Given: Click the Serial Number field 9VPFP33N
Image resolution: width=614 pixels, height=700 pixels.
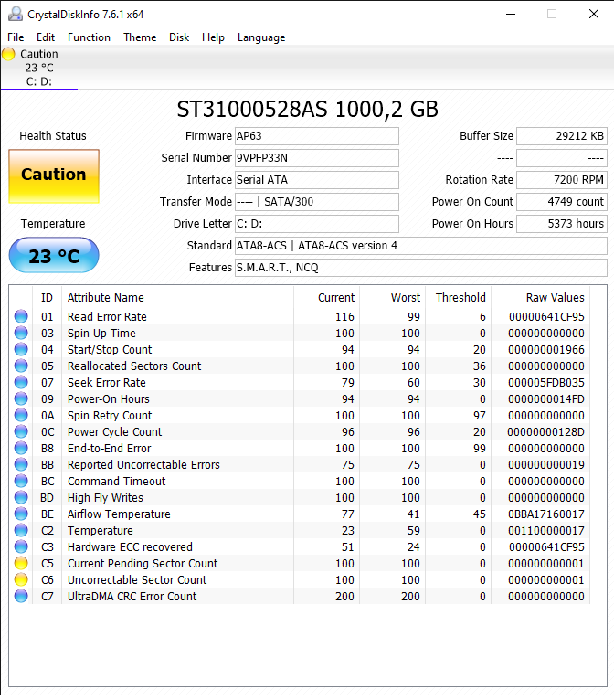Looking at the screenshot, I should coord(317,158).
